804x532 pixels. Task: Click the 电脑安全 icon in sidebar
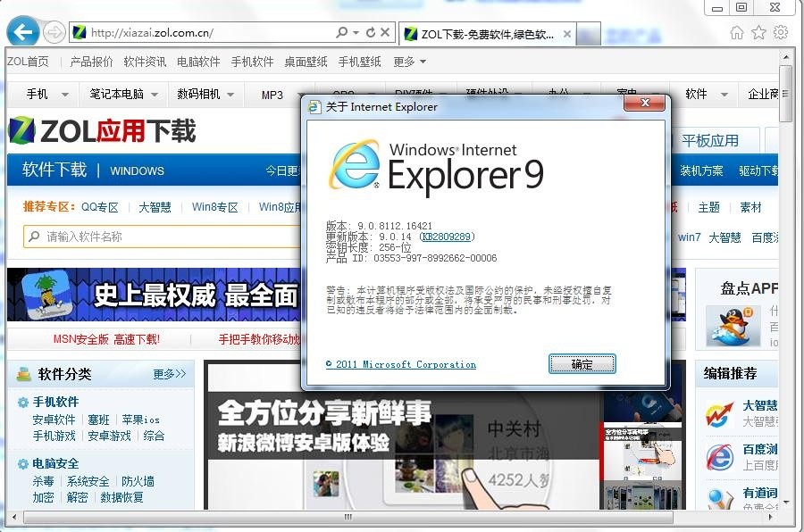[x=23, y=463]
